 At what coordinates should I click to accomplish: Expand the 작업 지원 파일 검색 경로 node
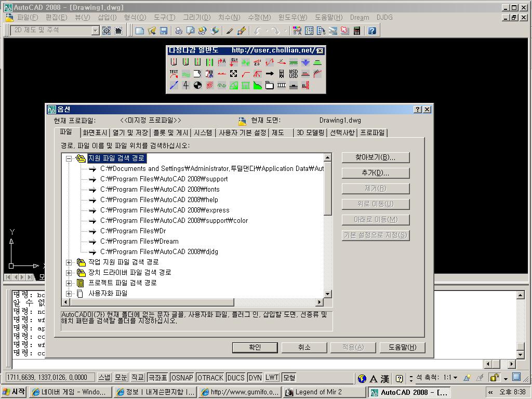tap(69, 262)
